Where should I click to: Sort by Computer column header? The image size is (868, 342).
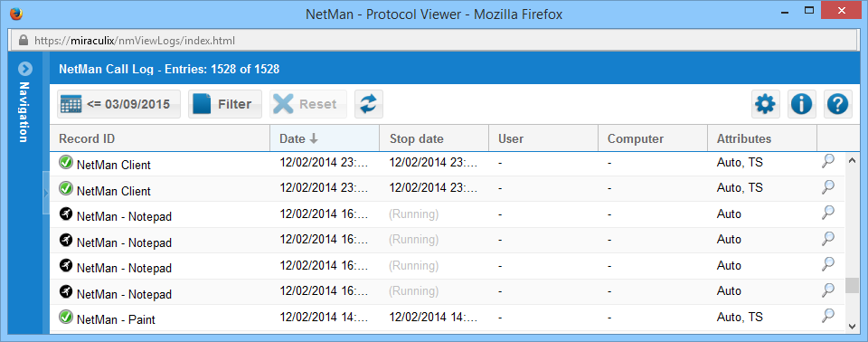pos(653,138)
